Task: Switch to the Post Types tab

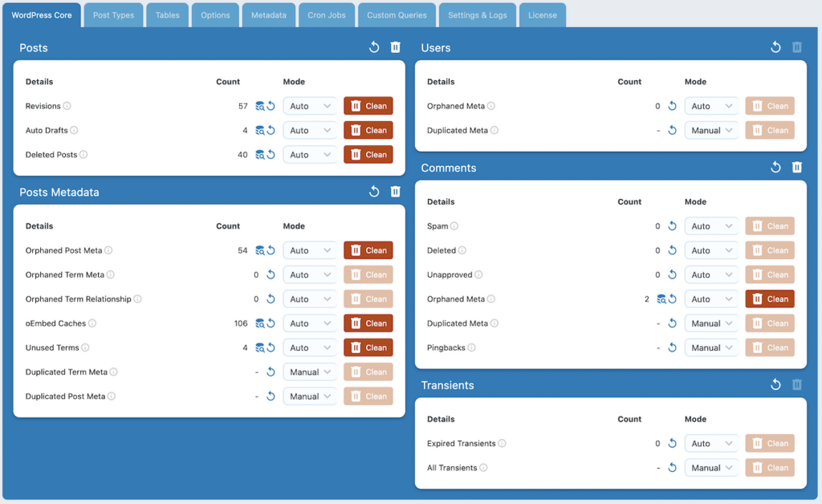Action: tap(113, 15)
